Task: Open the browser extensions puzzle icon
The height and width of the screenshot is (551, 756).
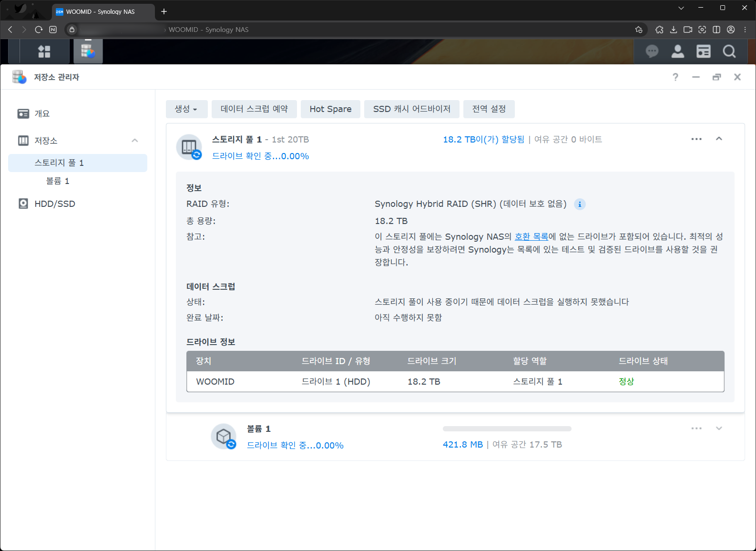Action: tap(659, 30)
